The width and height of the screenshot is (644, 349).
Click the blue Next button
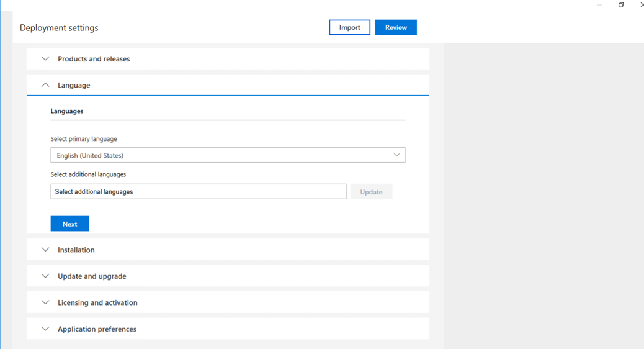tap(70, 224)
